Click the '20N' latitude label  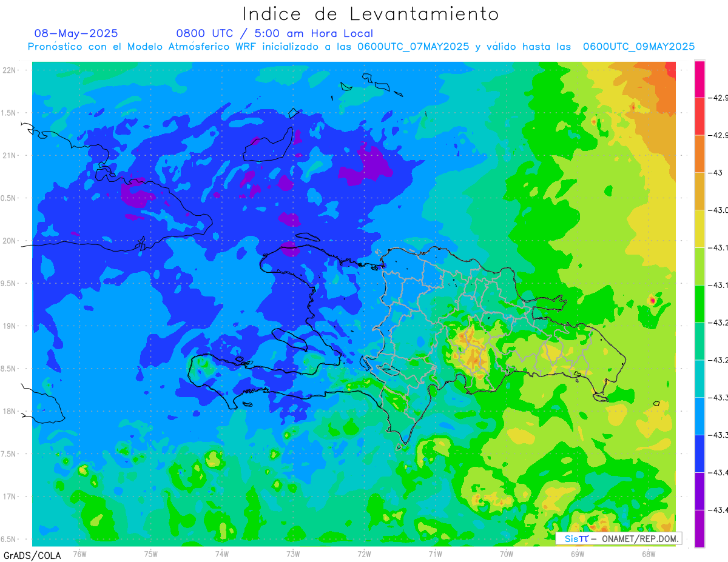tap(10, 241)
